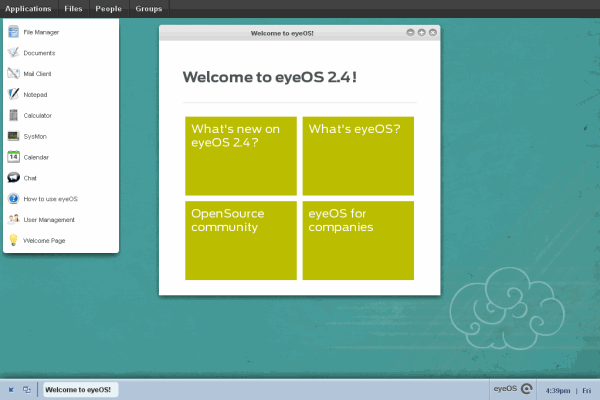Click the Notepad menu label
This screenshot has height=400, width=600.
point(35,95)
